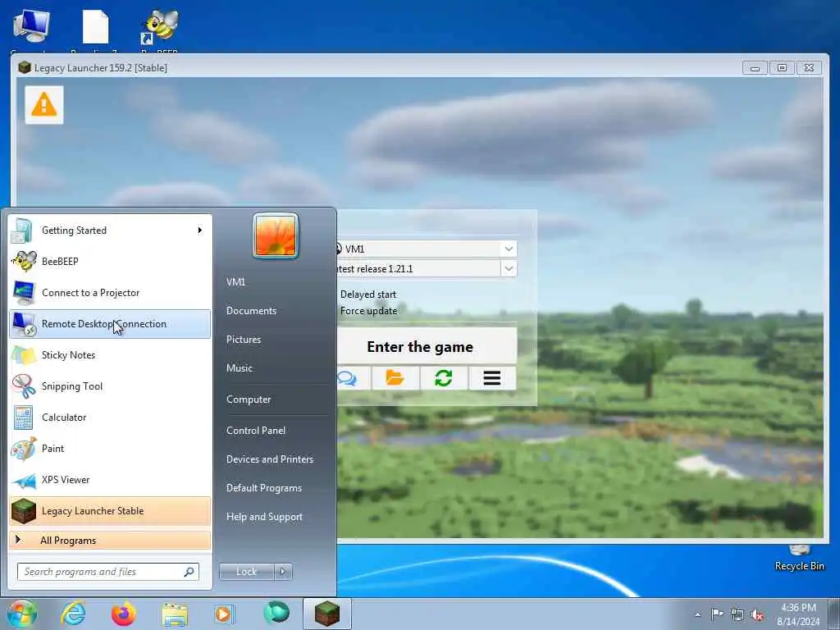Select Connect to a Projector
Screen dimensions: 840x630
pyautogui.click(x=110, y=293)
